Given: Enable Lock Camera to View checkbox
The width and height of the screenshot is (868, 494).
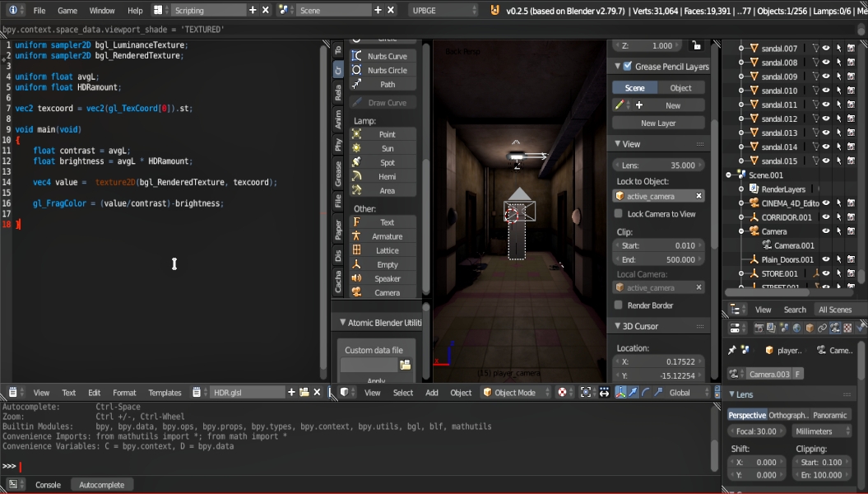Looking at the screenshot, I should (619, 214).
